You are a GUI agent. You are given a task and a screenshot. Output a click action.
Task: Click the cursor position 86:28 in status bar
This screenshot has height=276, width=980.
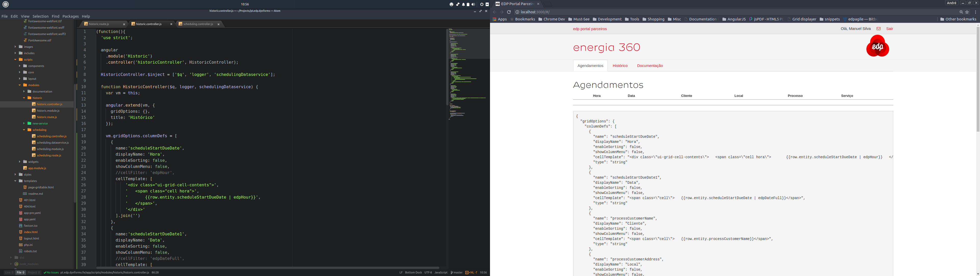pos(155,273)
